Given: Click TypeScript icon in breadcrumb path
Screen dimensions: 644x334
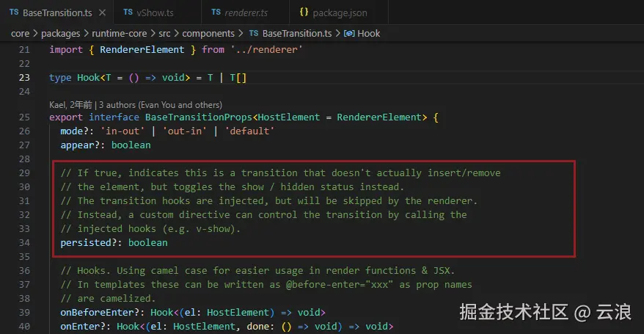Looking at the screenshot, I should 254,33.
